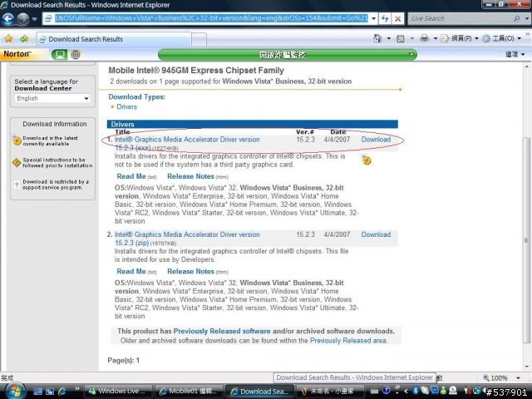Click the scrollbar down arrow
532x399 pixels.
(x=526, y=367)
